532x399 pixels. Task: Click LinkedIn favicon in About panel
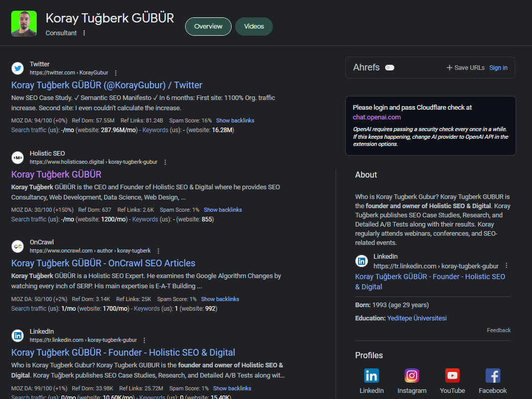tap(362, 261)
